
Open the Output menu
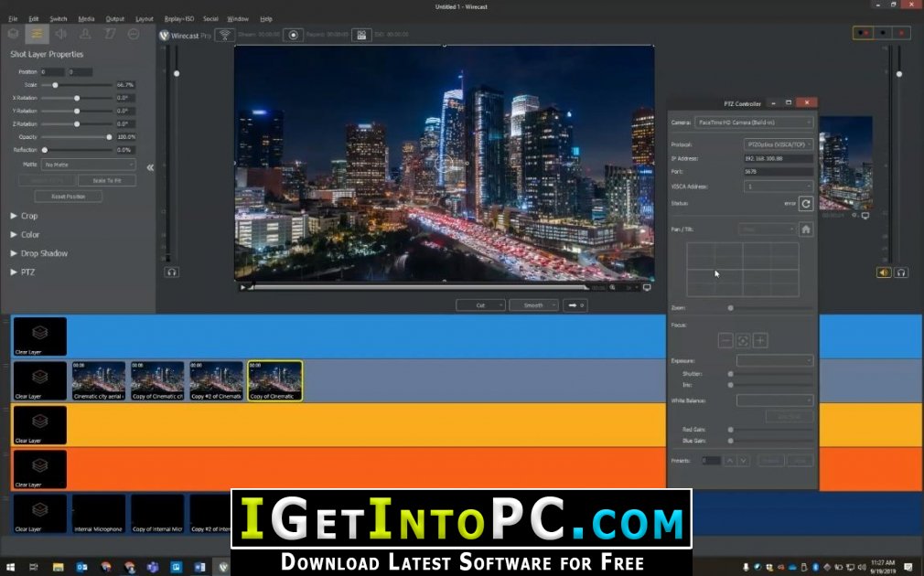(115, 19)
